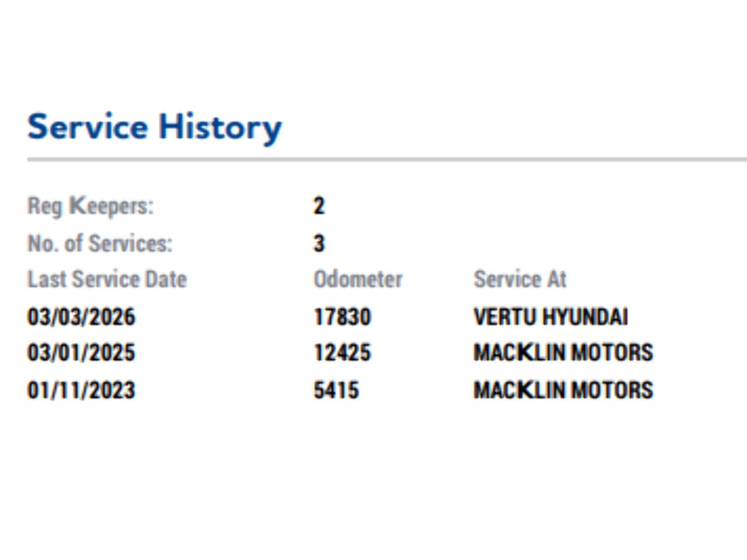The width and height of the screenshot is (747, 560).
Task: Select the No. of Services label
Action: (x=100, y=243)
